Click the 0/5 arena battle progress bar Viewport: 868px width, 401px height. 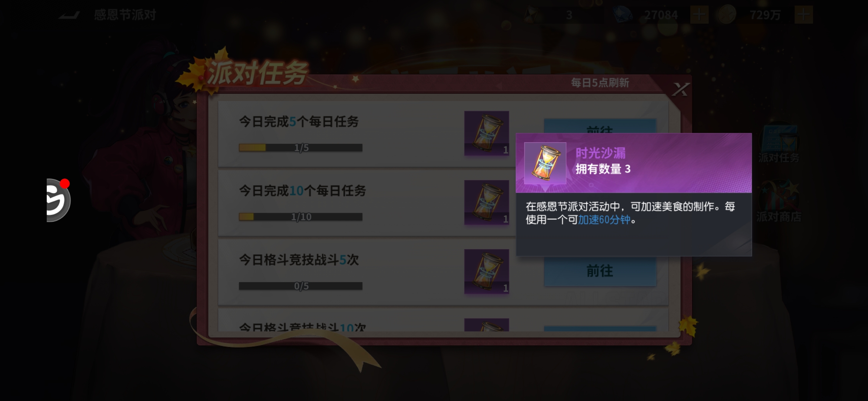300,286
